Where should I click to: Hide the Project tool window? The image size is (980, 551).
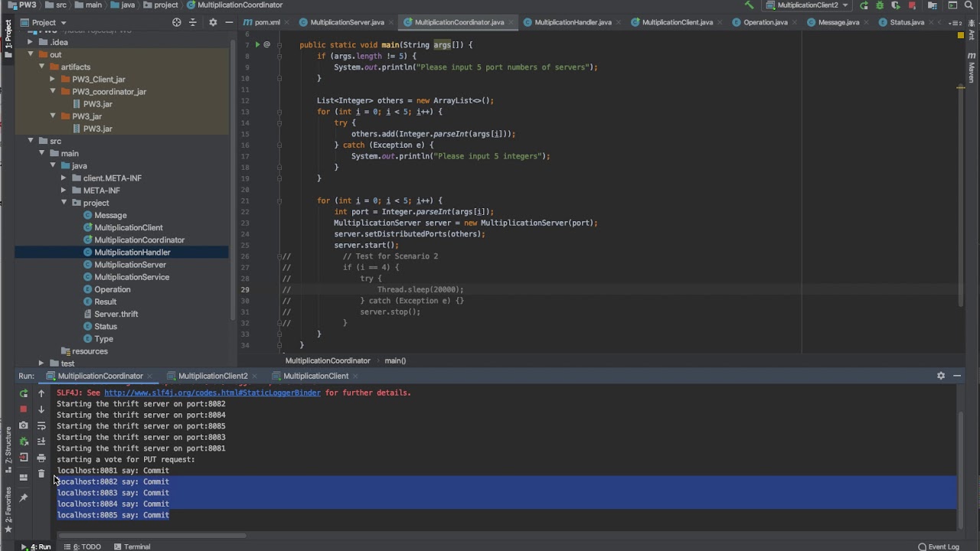point(229,22)
